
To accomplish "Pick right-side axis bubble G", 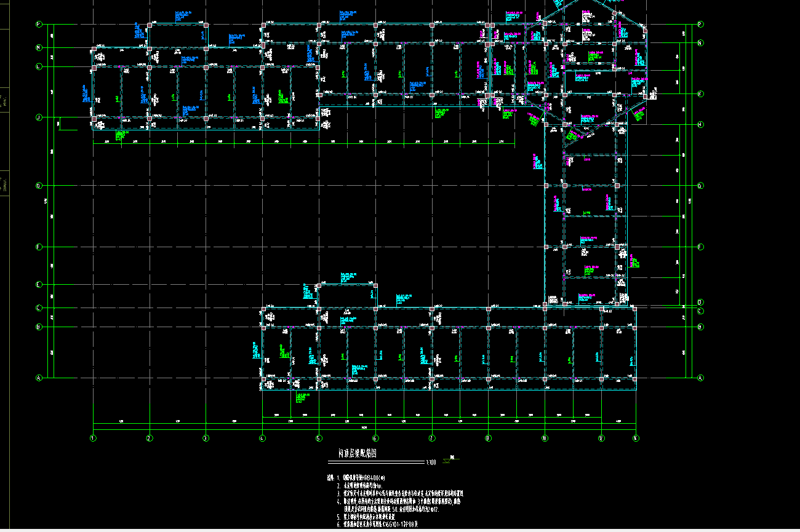I will (x=700, y=185).
